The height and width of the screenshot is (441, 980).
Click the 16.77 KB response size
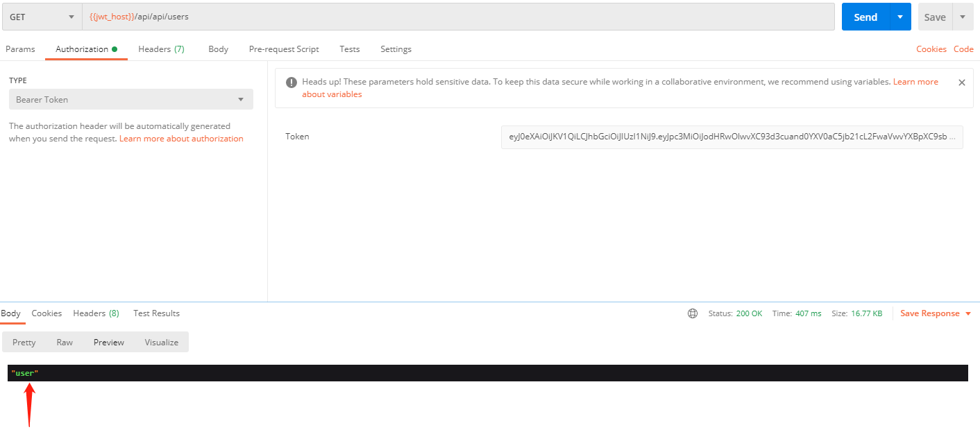click(866, 313)
